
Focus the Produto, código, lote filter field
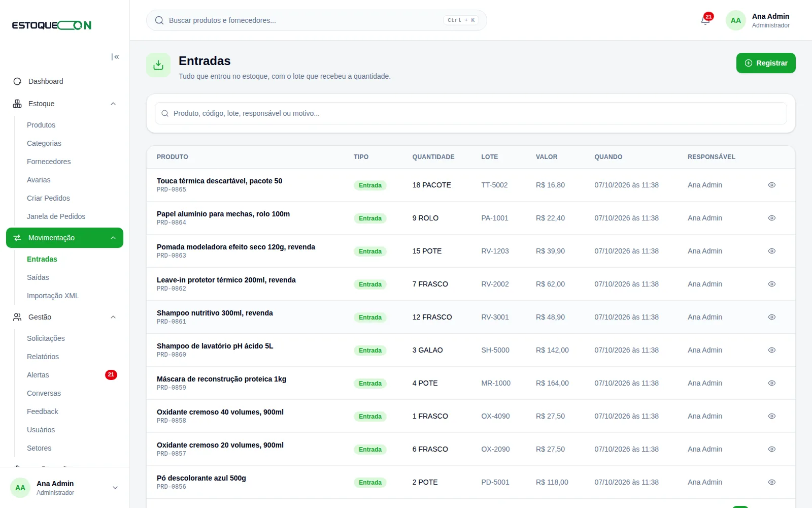471,113
